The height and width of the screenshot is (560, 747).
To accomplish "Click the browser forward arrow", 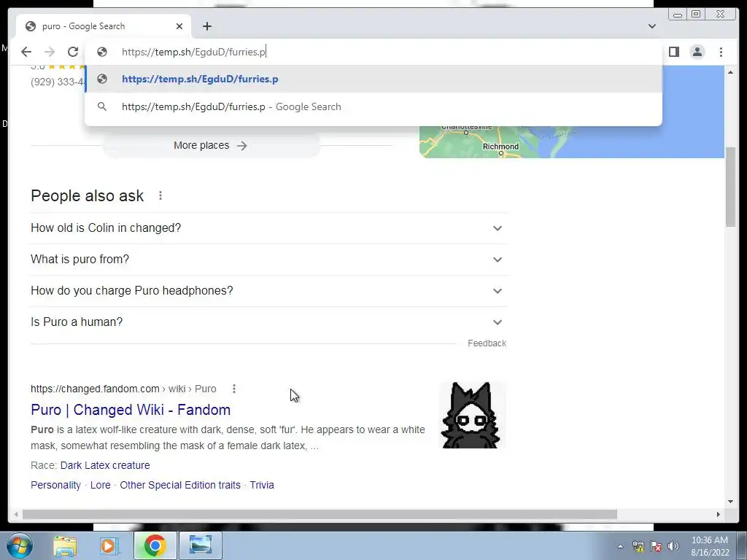I will [50, 52].
